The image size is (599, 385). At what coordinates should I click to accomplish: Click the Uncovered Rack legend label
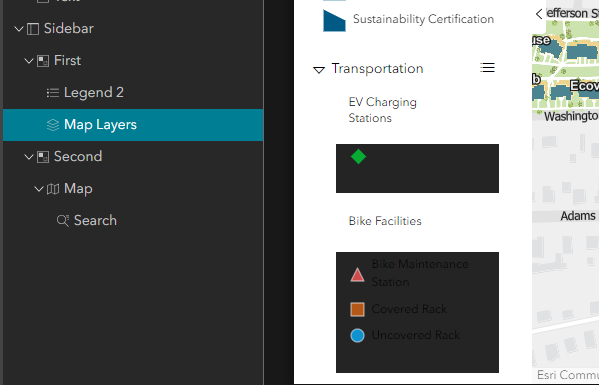point(416,335)
